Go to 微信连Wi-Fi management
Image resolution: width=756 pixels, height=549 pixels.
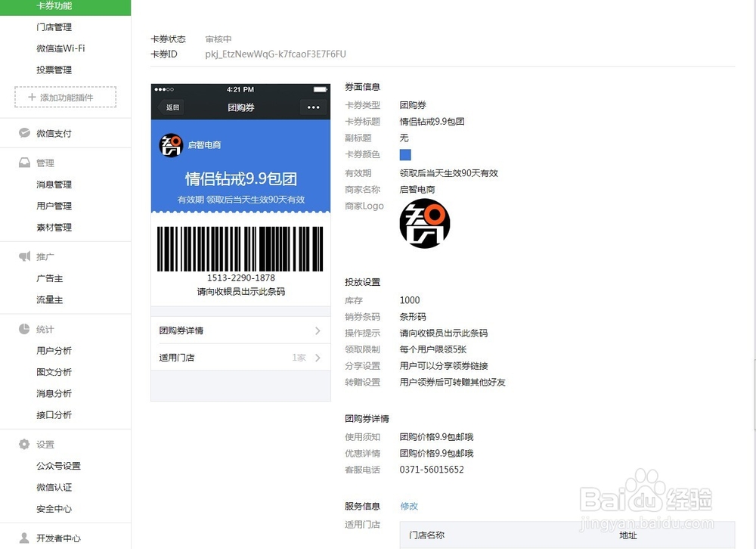point(58,48)
